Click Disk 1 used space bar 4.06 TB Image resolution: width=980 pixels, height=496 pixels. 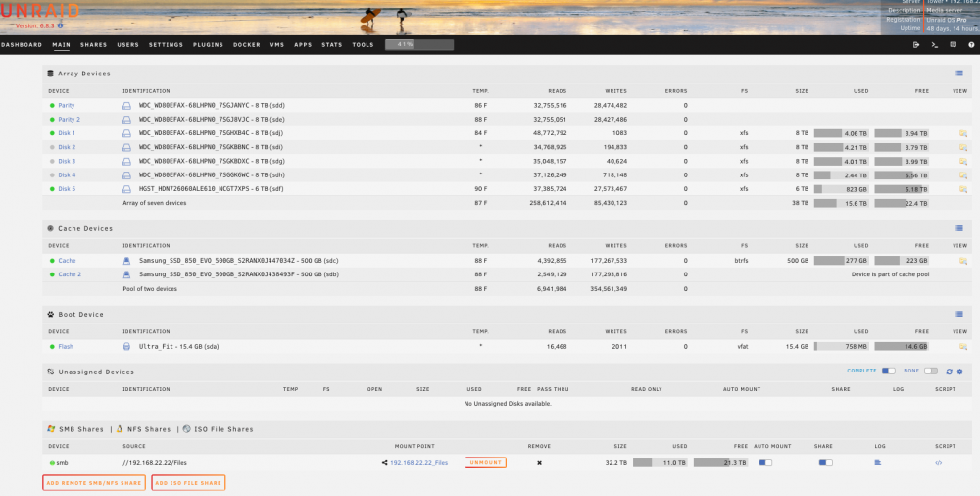click(x=841, y=133)
